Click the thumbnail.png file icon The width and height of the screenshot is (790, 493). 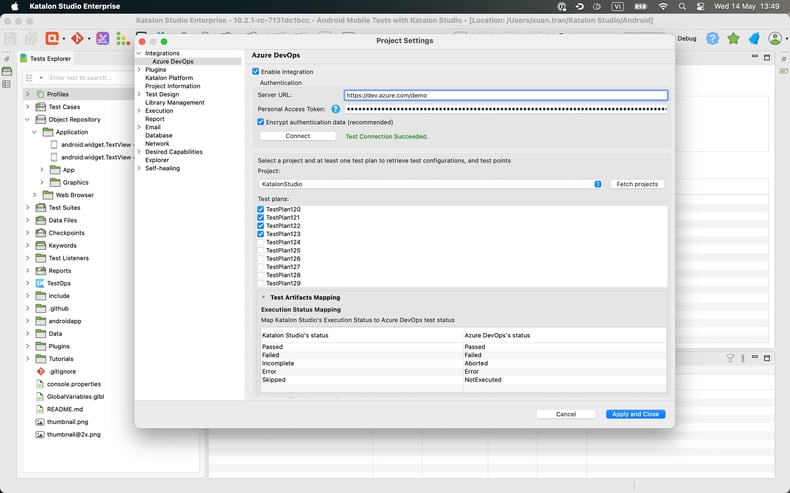pyautogui.click(x=40, y=422)
